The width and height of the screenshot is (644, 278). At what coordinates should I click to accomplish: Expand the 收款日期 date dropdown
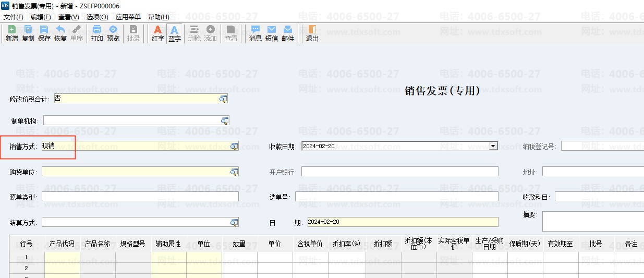(x=493, y=146)
